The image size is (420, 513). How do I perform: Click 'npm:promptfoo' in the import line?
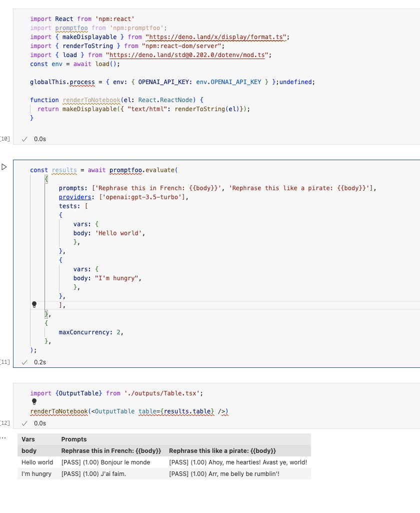click(x=136, y=28)
